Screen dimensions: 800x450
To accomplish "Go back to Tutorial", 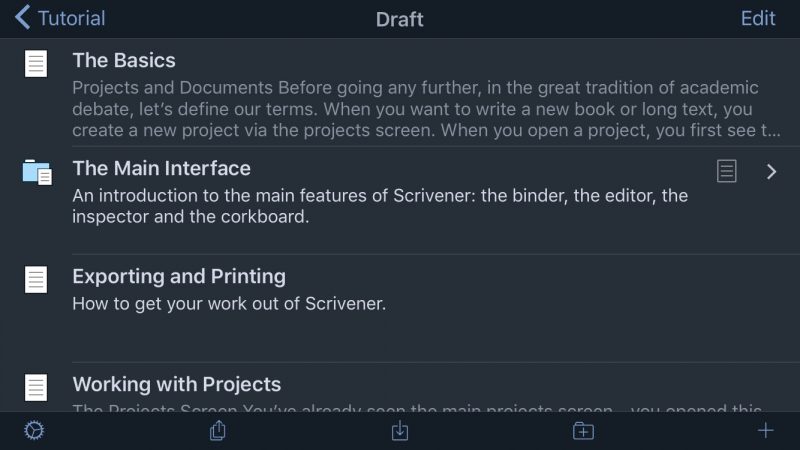I will pos(60,18).
